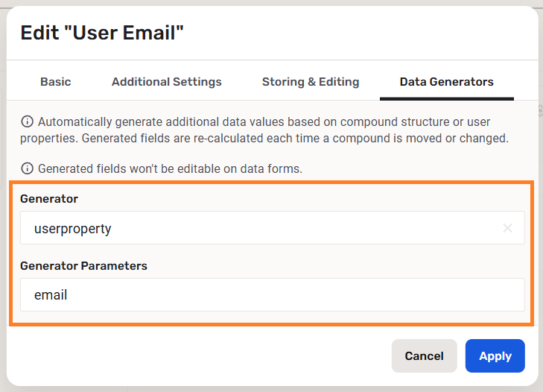Clear the Generator field with the X icon
The image size is (543, 392).
tap(508, 228)
